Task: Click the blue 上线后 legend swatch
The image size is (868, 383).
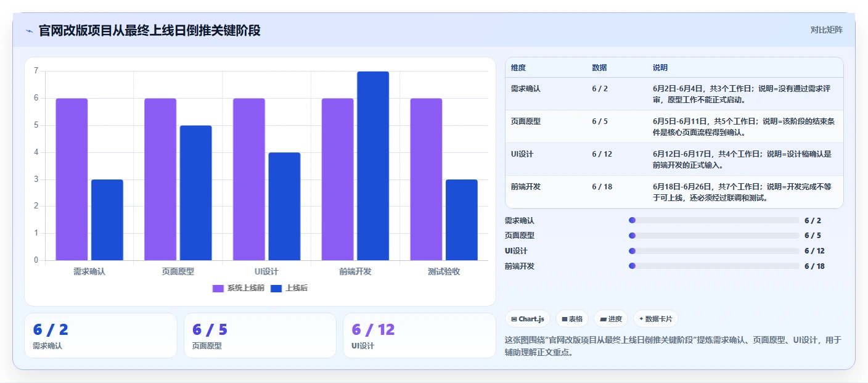Action: coord(276,288)
